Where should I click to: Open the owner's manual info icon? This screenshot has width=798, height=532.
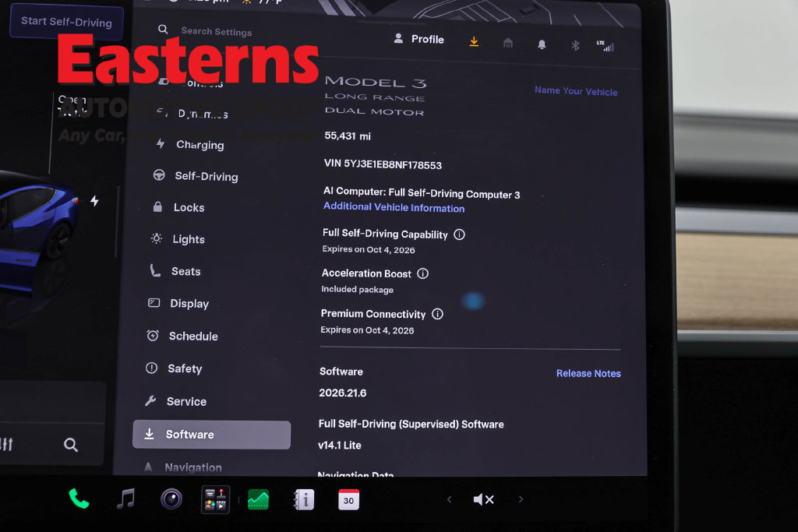pos(304,500)
